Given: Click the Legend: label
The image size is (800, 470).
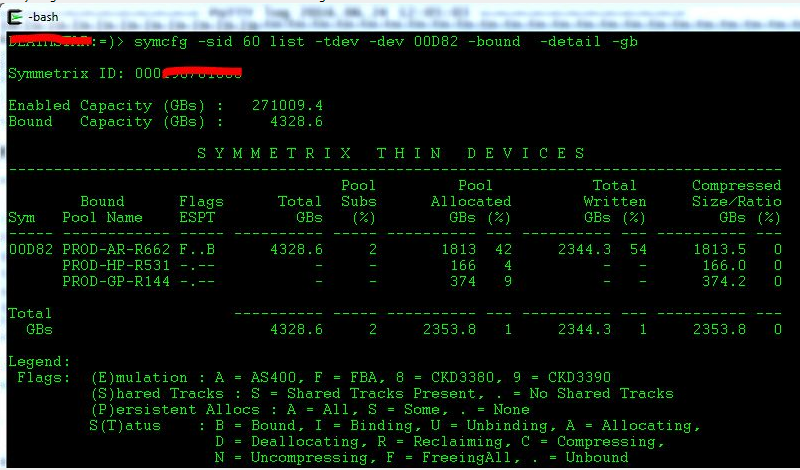Looking at the screenshot, I should 39,362.
